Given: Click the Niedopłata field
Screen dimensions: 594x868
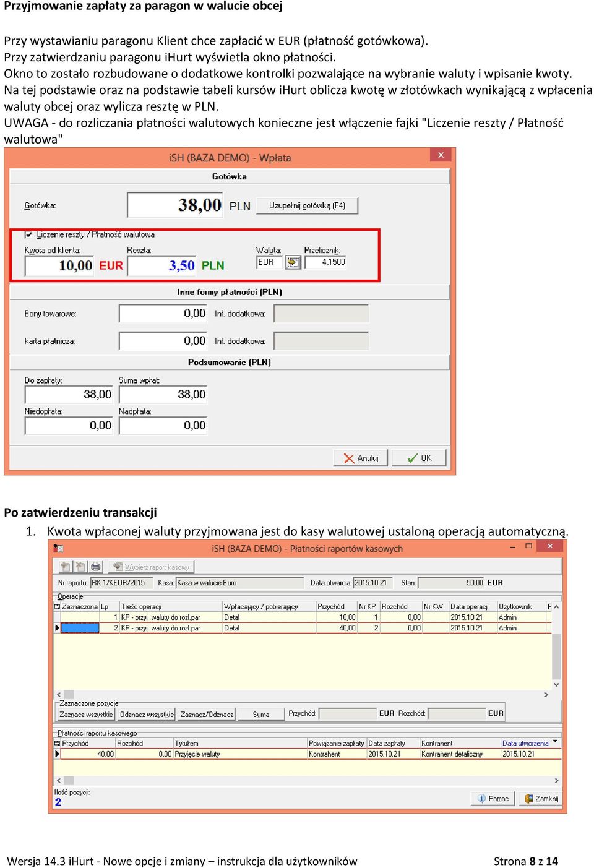Looking at the screenshot, I should click(69, 426).
